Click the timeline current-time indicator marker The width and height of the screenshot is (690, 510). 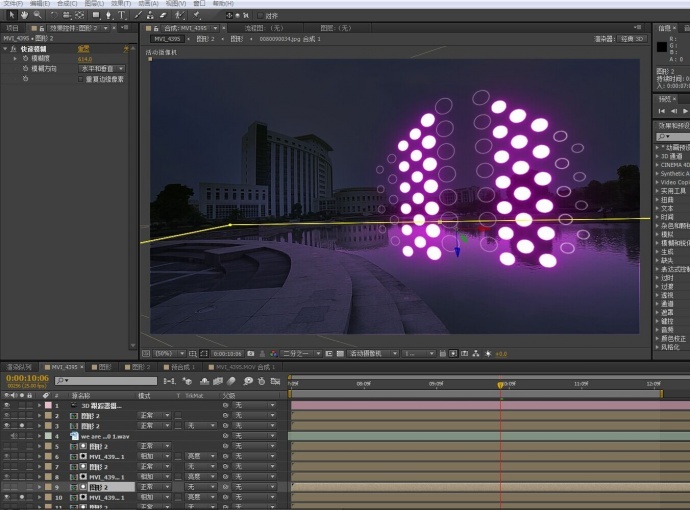tap(501, 384)
